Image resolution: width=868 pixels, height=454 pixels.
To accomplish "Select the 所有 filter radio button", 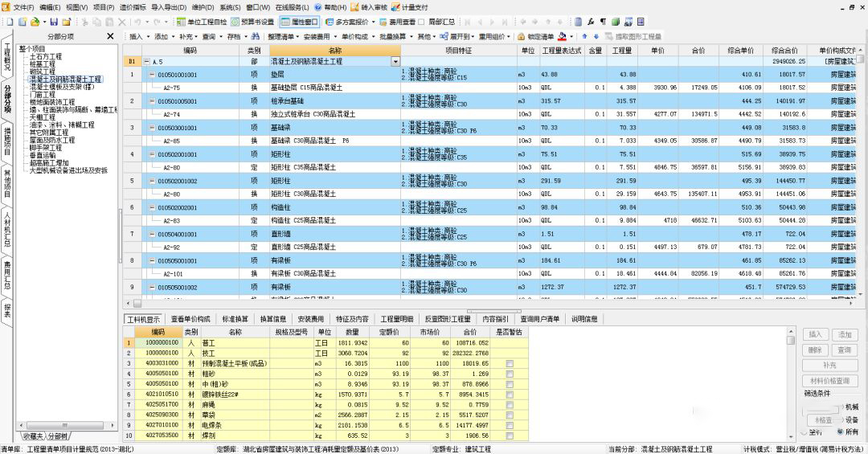I will coord(841,432).
